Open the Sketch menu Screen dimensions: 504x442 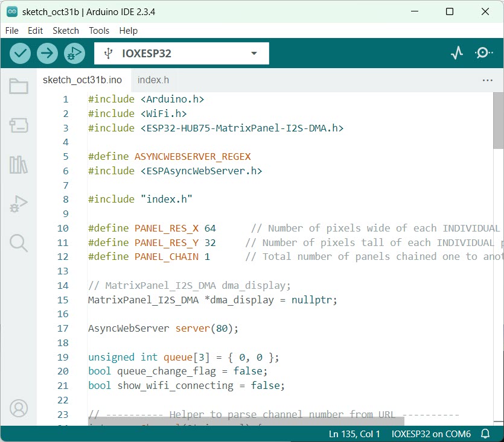click(x=66, y=30)
